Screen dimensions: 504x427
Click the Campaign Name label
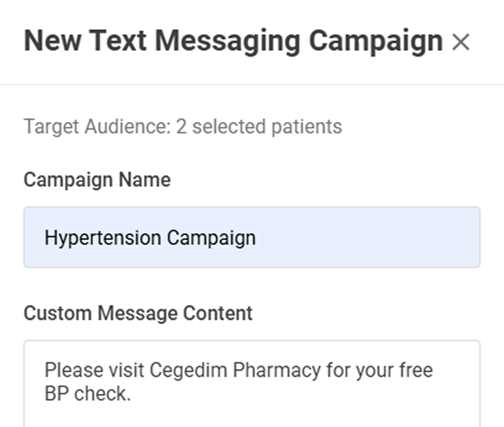(x=97, y=180)
